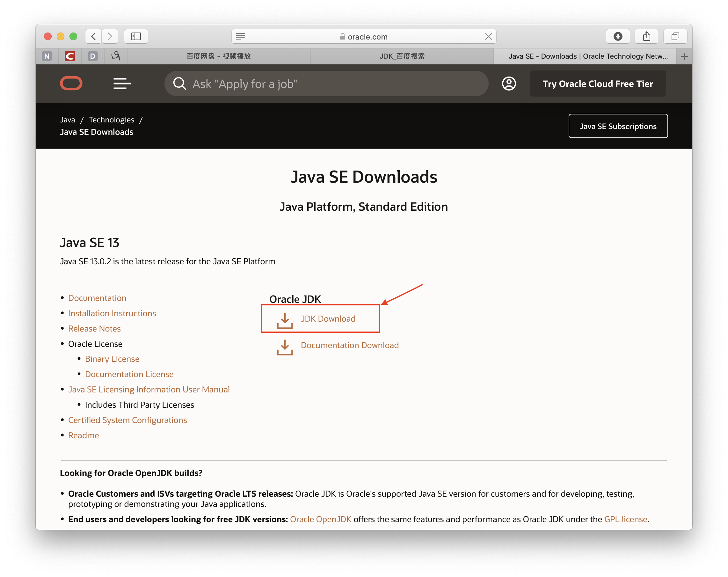Open the user account profile icon

pyautogui.click(x=508, y=84)
